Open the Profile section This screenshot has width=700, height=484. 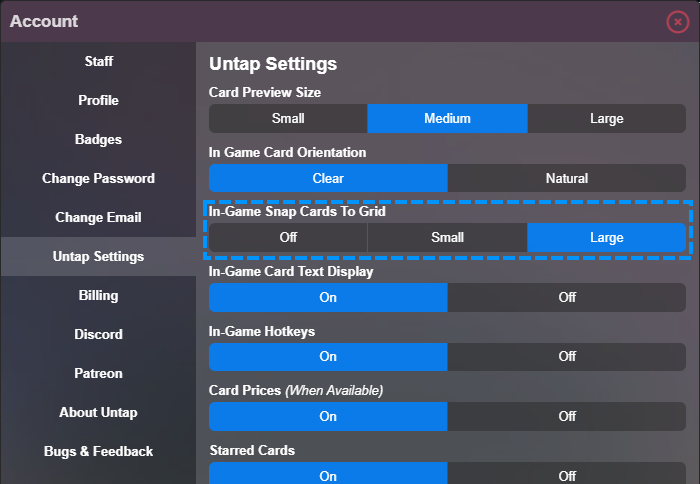[98, 100]
